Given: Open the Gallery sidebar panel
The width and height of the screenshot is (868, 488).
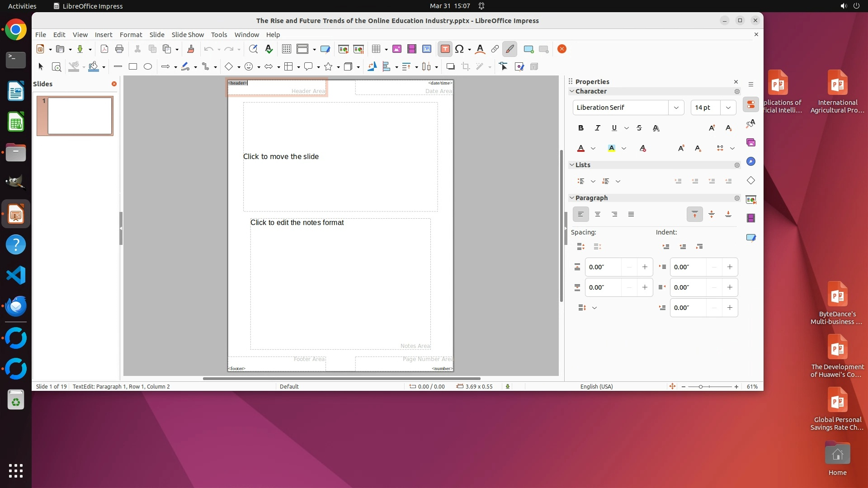Looking at the screenshot, I should [x=751, y=143].
